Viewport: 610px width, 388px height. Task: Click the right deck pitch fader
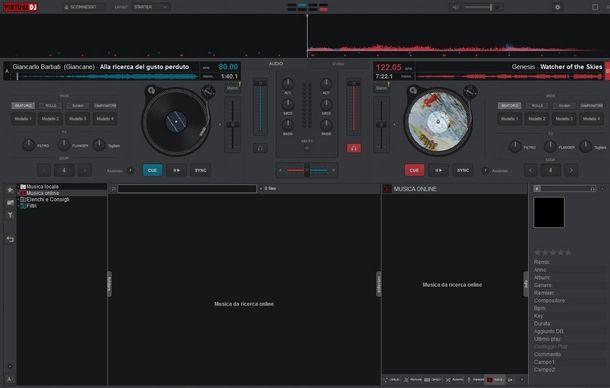click(x=381, y=125)
